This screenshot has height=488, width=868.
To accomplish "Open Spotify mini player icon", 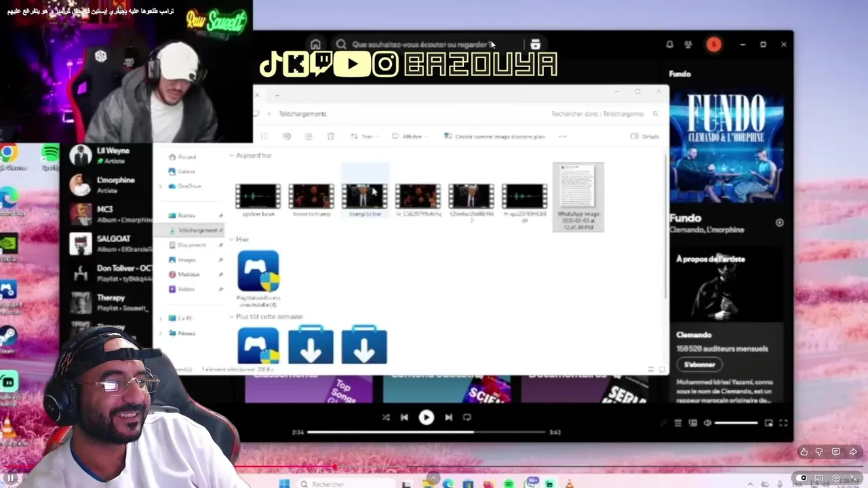I will click(768, 423).
